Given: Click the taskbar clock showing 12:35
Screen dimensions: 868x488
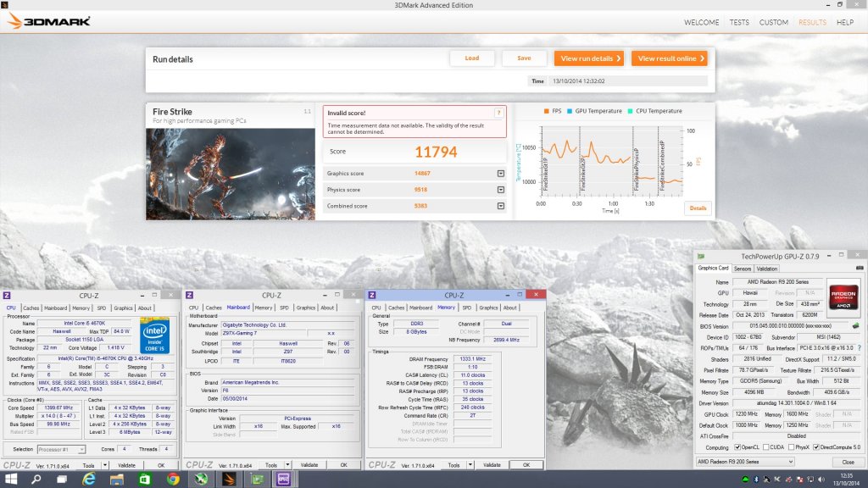Looking at the screenshot, I should [847, 480].
